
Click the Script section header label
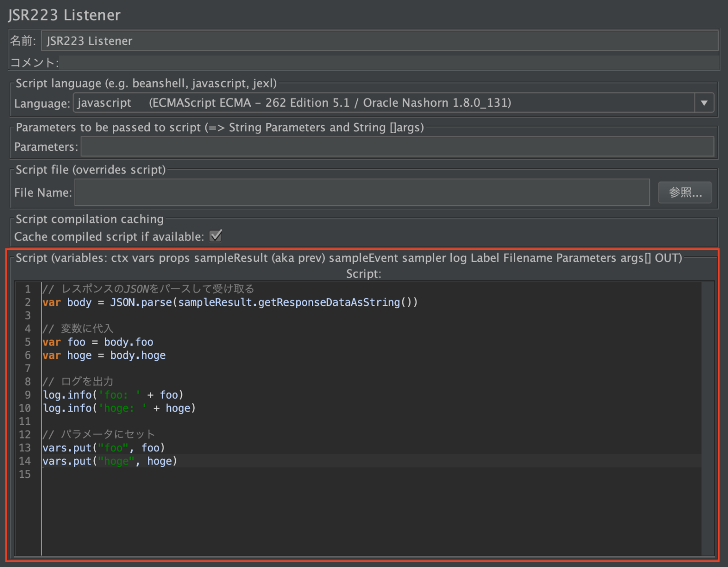click(349, 258)
